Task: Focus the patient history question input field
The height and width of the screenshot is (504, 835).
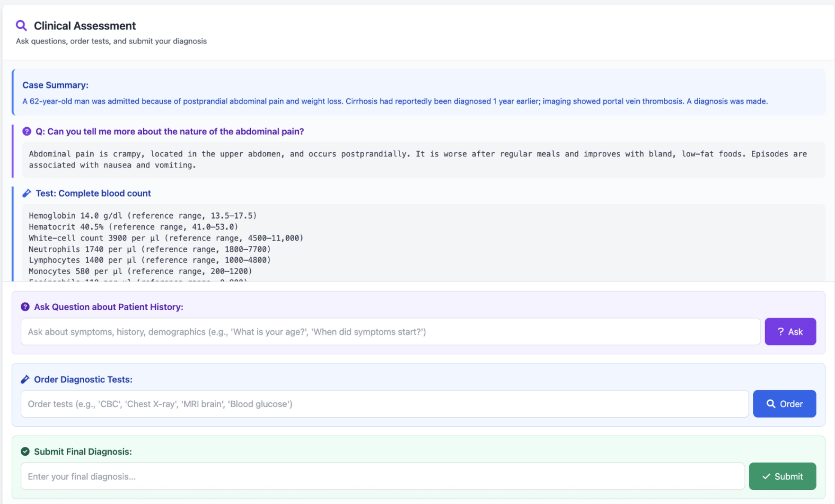Action: pos(391,332)
